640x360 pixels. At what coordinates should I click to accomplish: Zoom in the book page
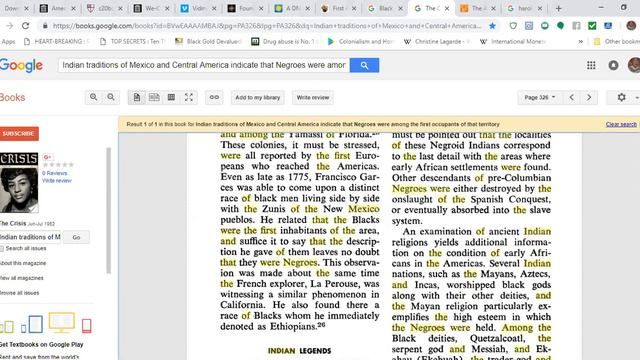tap(93, 98)
